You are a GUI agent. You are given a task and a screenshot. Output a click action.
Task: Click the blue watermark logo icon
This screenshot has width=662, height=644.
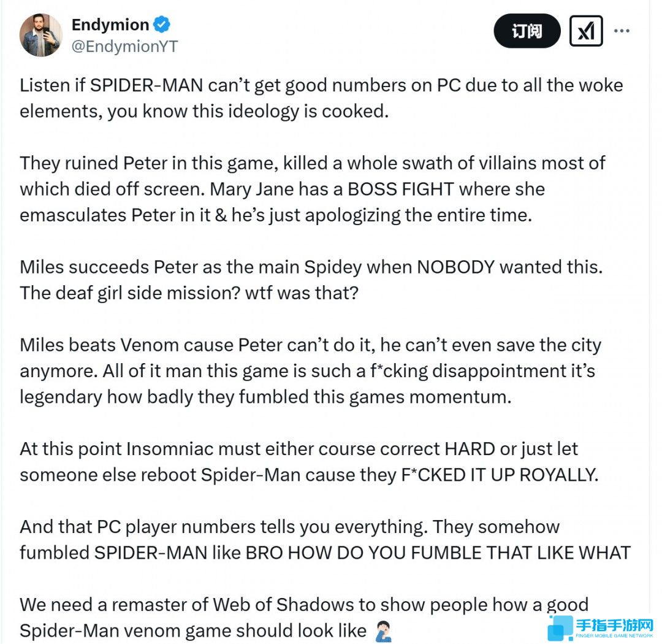click(560, 628)
